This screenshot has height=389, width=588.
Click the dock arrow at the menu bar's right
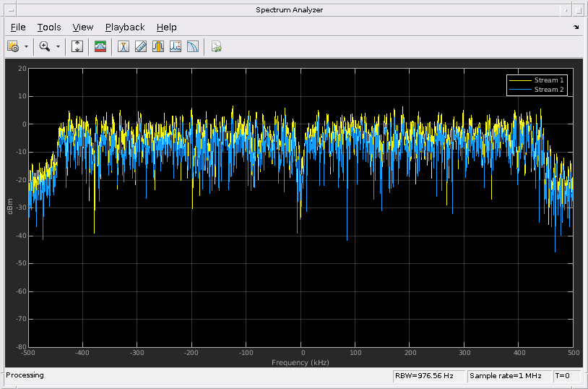coord(576,27)
